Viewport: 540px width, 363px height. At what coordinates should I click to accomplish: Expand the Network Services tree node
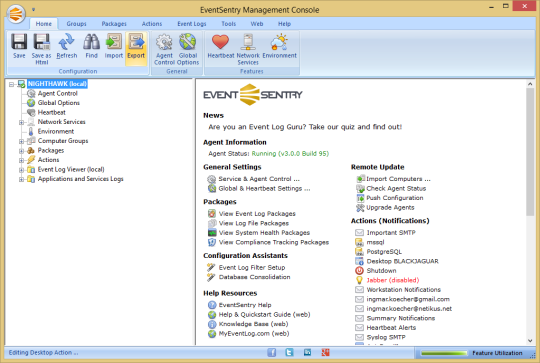click(21, 122)
